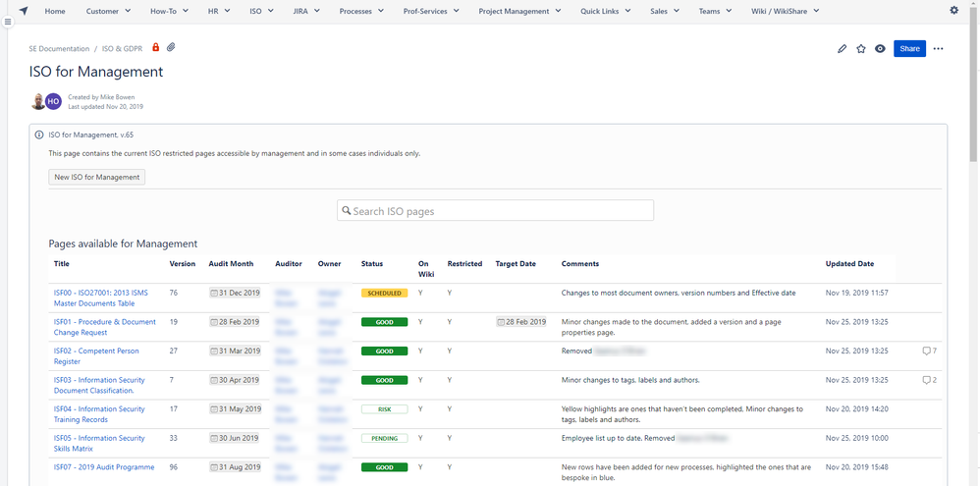Sort by the Target Date column header
This screenshot has width=980, height=486.
516,263
